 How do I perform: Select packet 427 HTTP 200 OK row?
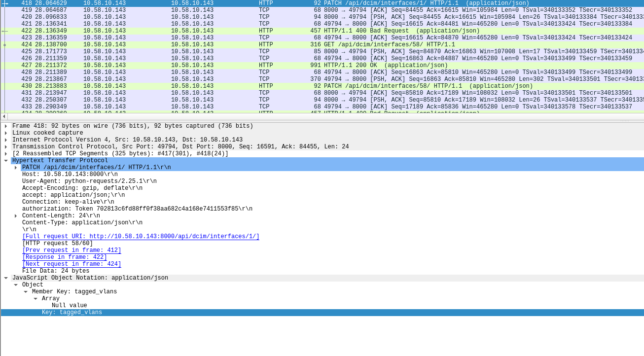322,66
